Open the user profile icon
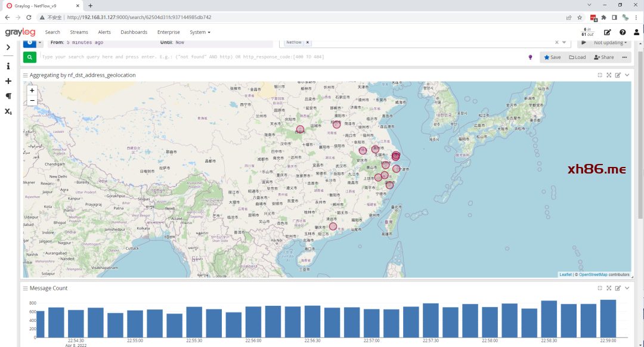The image size is (644, 347). (637, 32)
